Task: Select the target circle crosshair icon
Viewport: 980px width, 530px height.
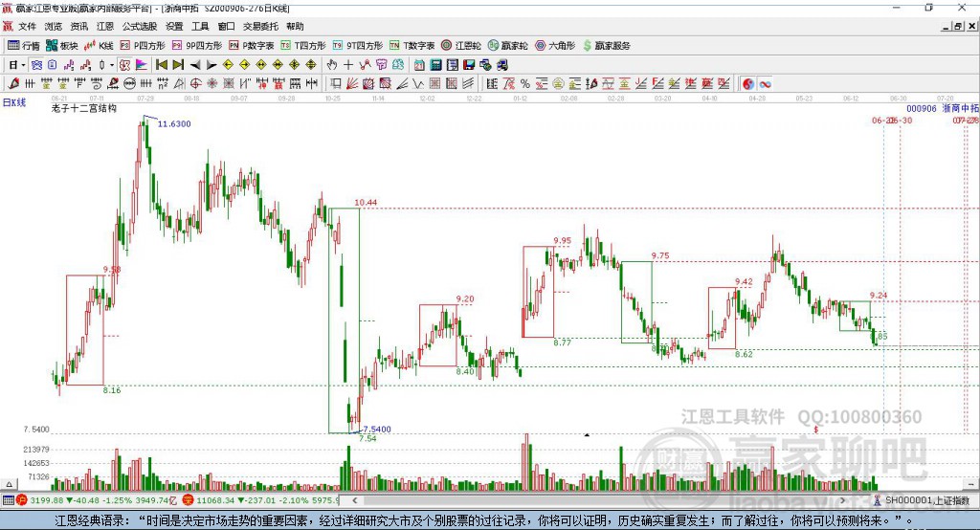Action: [x=195, y=84]
